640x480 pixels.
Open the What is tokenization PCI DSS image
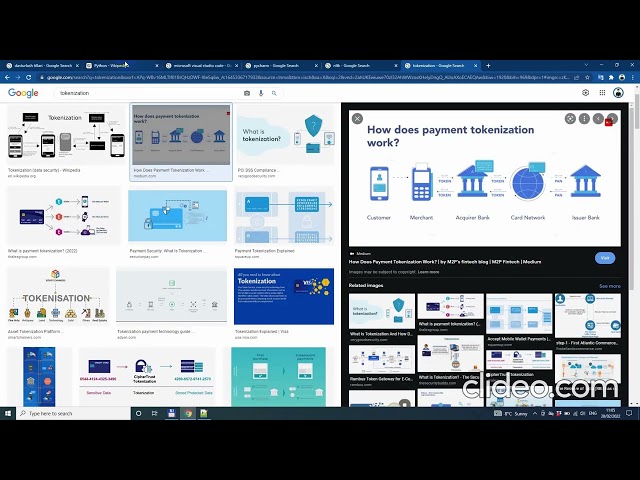tap(286, 135)
